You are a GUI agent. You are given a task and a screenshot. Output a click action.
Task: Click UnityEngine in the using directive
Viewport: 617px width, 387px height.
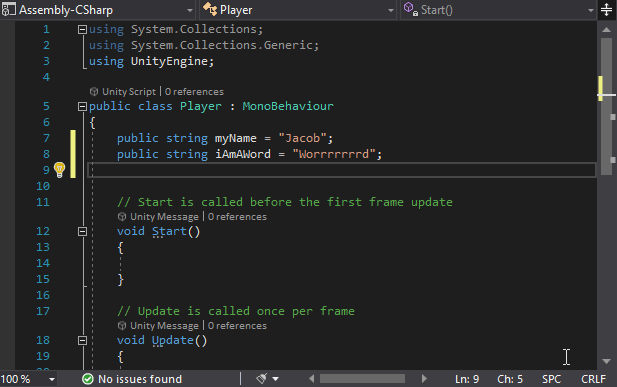point(169,61)
